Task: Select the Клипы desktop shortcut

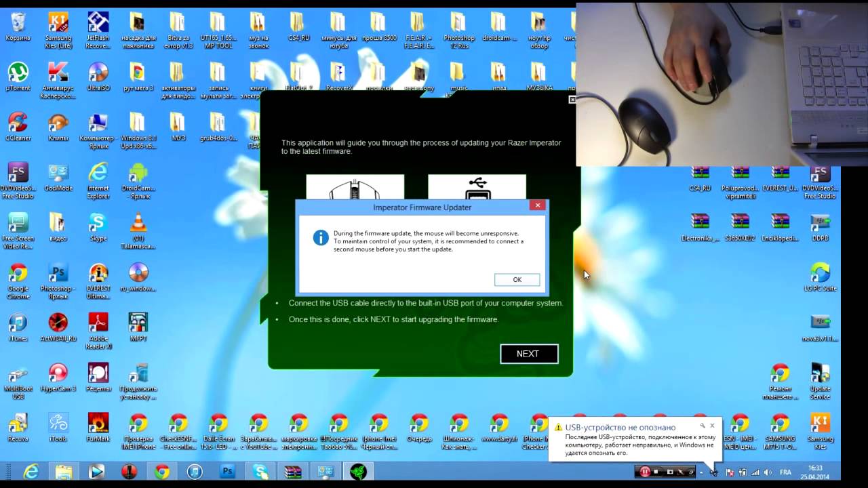Action: tap(58, 127)
